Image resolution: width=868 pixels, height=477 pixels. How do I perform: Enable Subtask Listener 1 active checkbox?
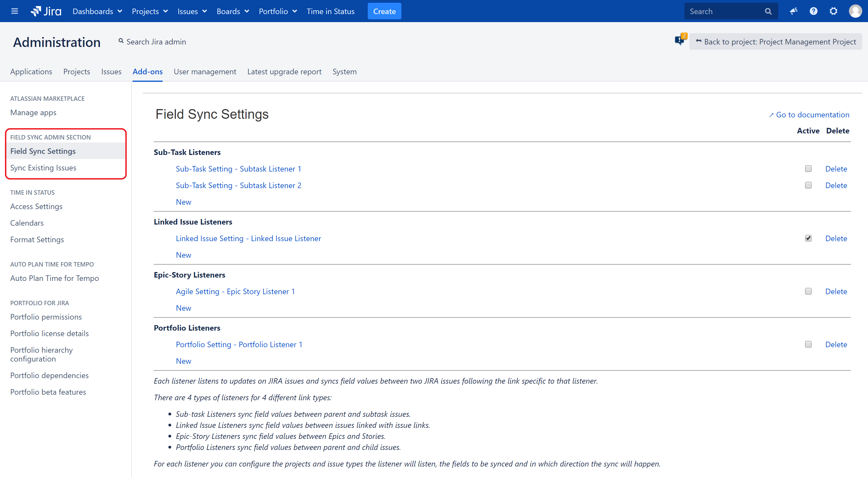point(808,168)
